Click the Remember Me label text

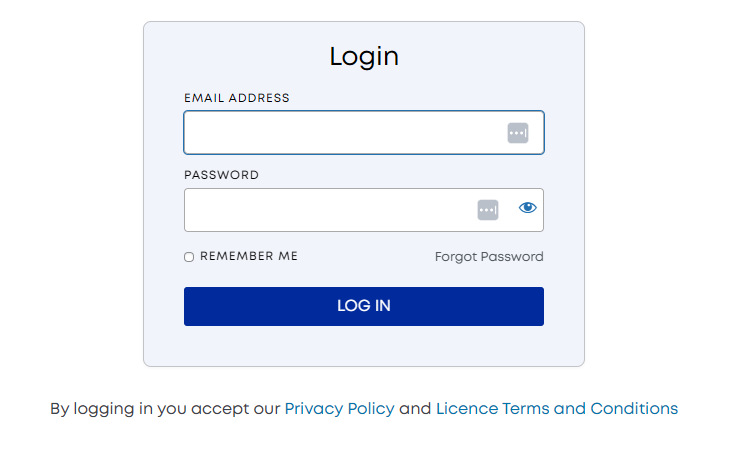click(249, 256)
